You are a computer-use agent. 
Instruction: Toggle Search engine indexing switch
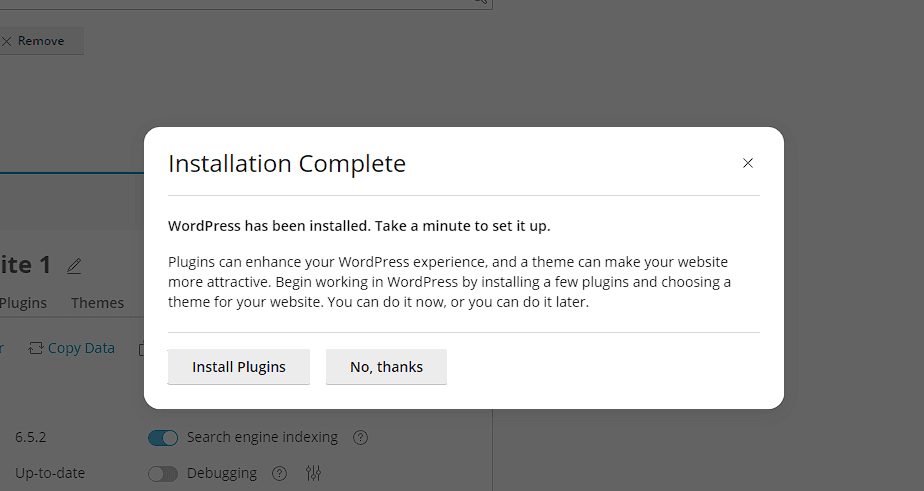163,438
